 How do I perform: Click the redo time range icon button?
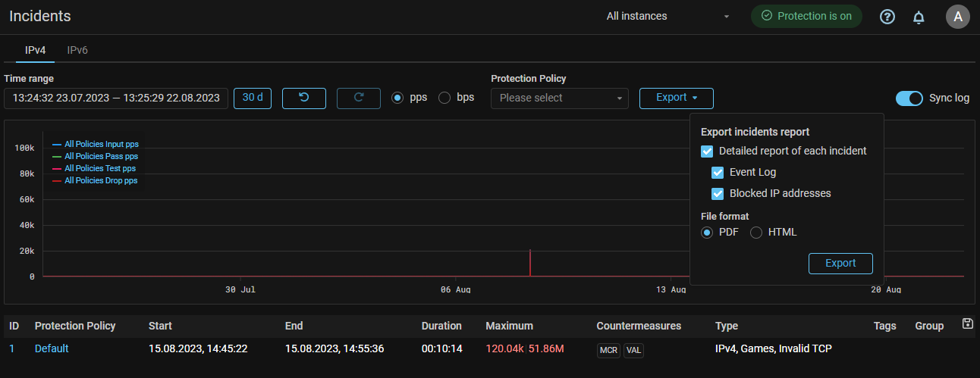359,98
